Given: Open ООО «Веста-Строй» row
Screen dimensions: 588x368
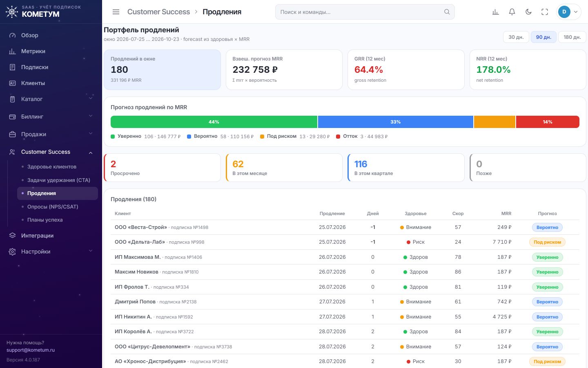Looking at the screenshot, I should pos(345,227).
